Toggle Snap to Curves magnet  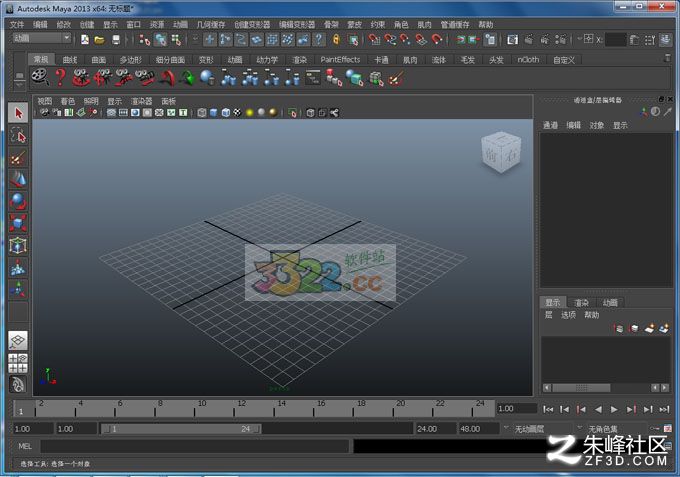pyautogui.click(x=390, y=40)
